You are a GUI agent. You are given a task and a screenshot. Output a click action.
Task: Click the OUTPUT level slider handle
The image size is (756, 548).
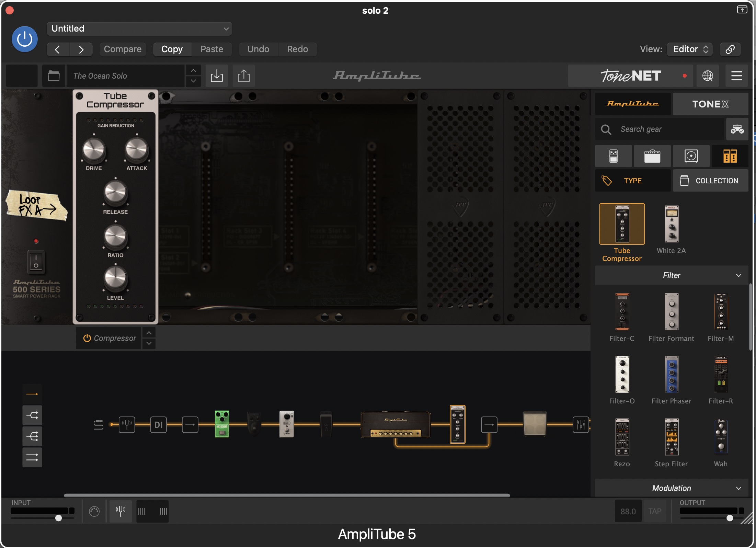coord(730,518)
